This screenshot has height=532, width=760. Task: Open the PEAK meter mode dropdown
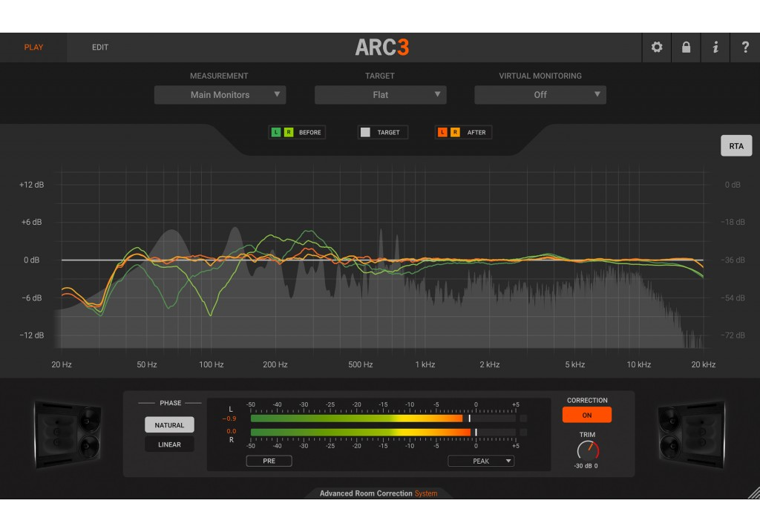pyautogui.click(x=481, y=461)
